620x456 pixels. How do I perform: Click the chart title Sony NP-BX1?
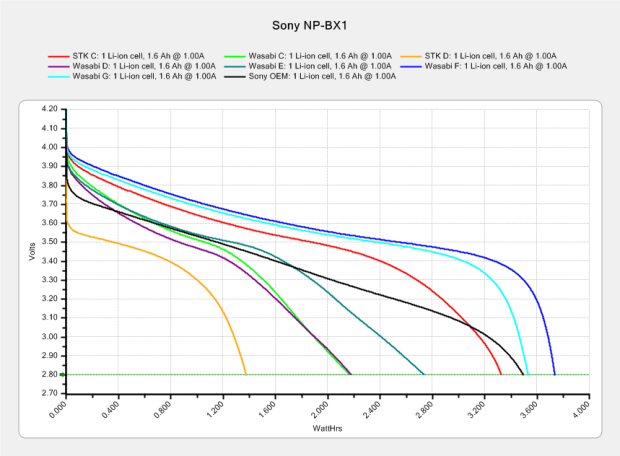(310, 26)
